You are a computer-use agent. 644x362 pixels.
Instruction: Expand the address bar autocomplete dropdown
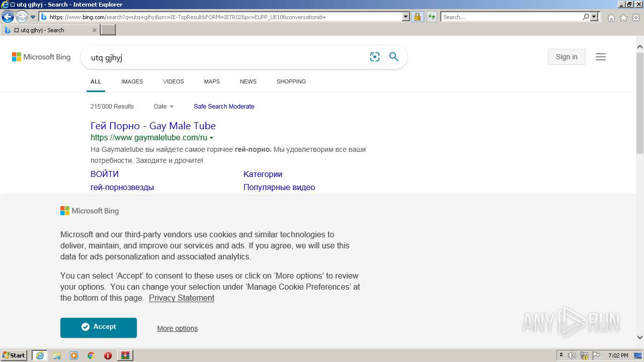[406, 17]
